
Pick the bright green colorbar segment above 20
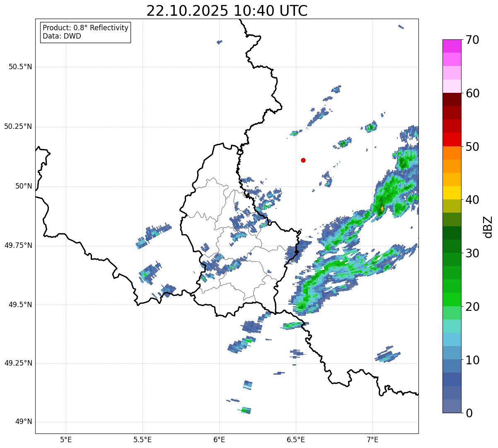point(452,300)
